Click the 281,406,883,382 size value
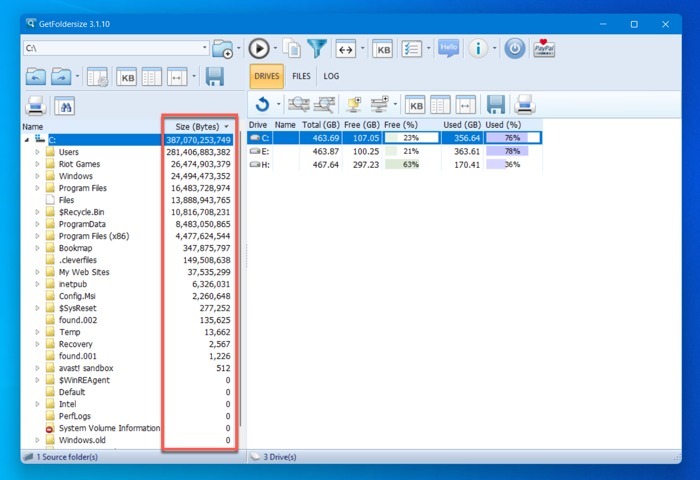The height and width of the screenshot is (480, 700). [198, 152]
